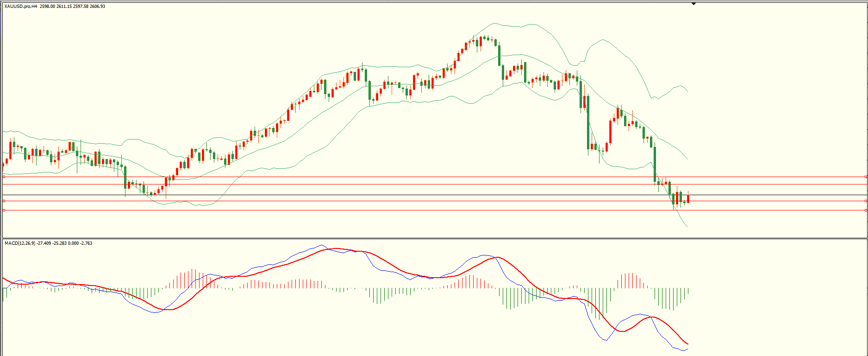Click the right handle of the lowest red line

[x=866, y=210]
